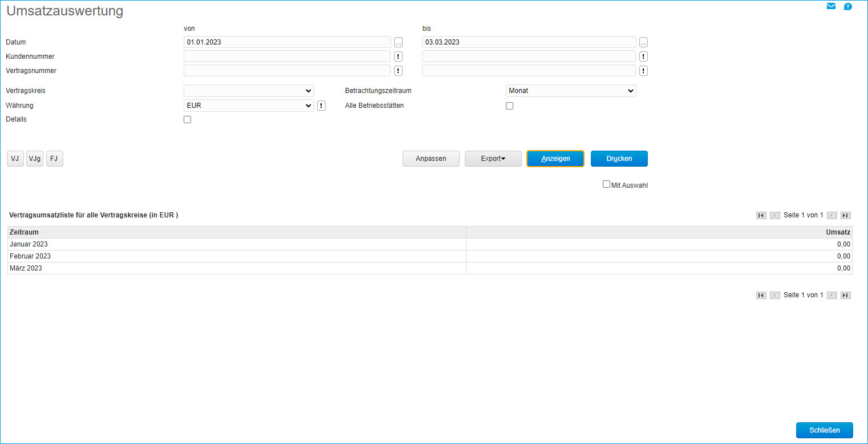Check the Mit Auswahl option
Image resolution: width=868 pixels, height=444 pixels.
[606, 184]
